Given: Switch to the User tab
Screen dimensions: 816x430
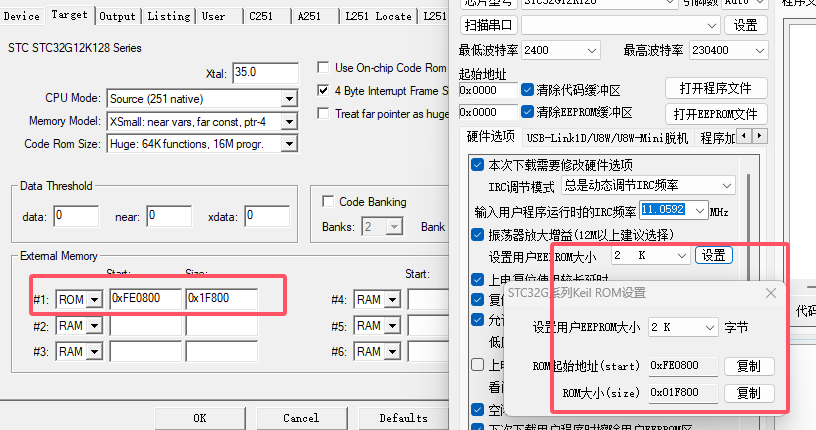Looking at the screenshot, I should [213, 16].
